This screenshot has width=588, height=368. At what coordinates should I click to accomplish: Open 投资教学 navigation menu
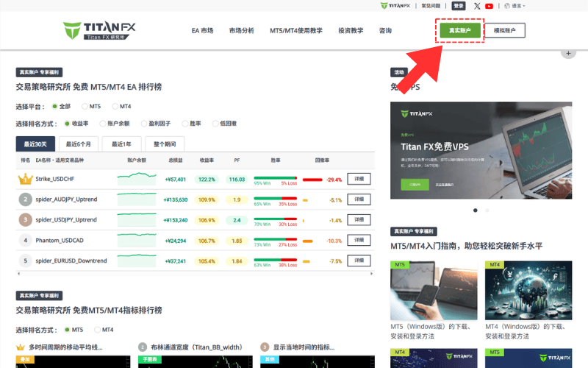click(x=351, y=31)
